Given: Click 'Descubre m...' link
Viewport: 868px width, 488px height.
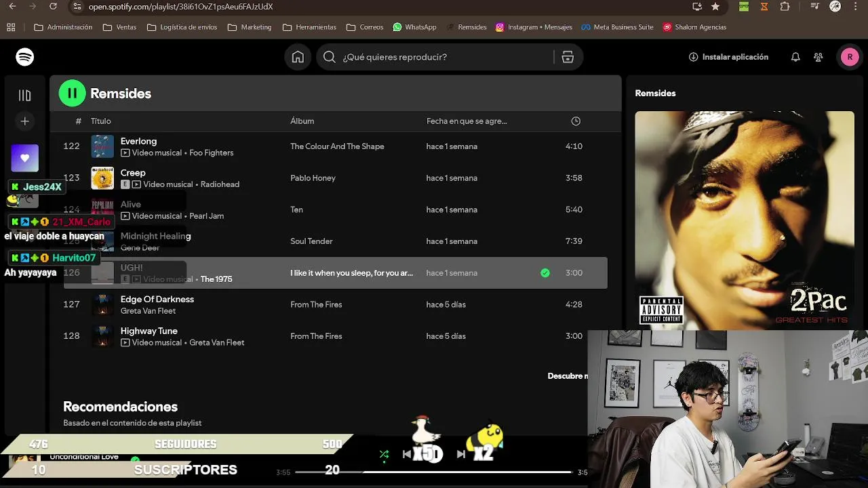Looking at the screenshot, I should (568, 376).
